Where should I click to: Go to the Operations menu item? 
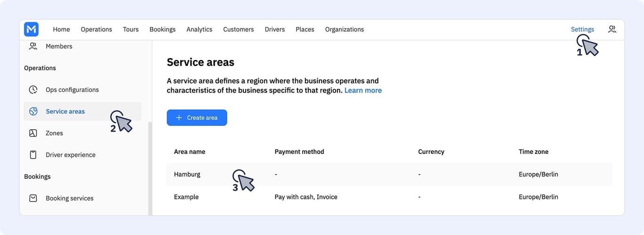coord(96,29)
